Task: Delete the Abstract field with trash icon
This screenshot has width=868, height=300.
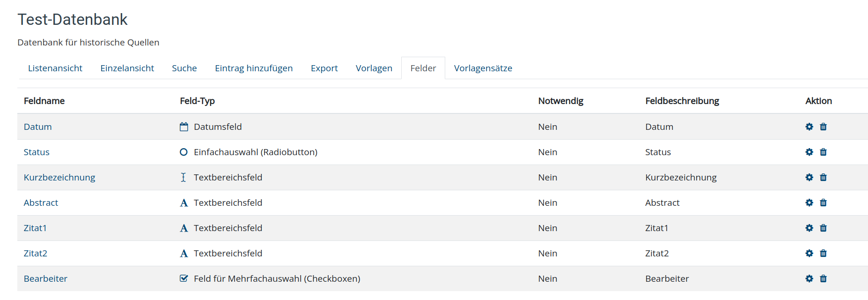Action: pyautogui.click(x=823, y=202)
